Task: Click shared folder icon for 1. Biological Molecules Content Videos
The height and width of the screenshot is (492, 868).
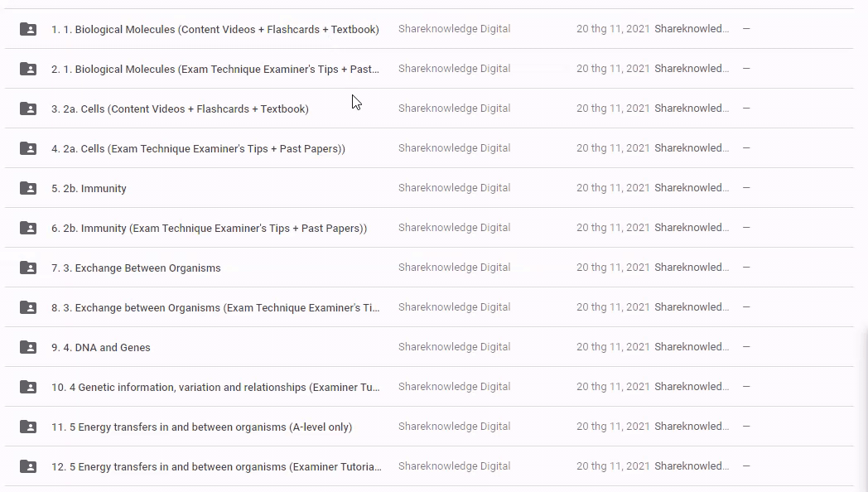Action: (x=28, y=29)
